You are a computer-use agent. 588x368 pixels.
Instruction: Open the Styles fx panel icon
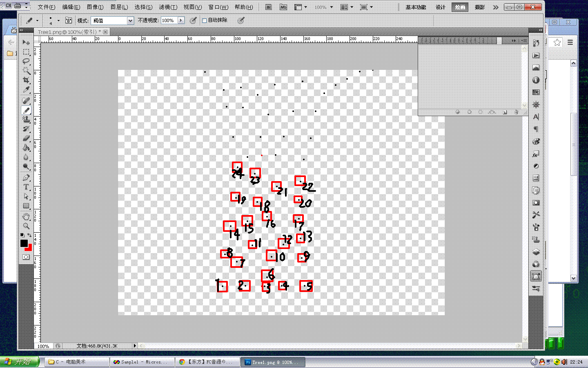pos(536,154)
